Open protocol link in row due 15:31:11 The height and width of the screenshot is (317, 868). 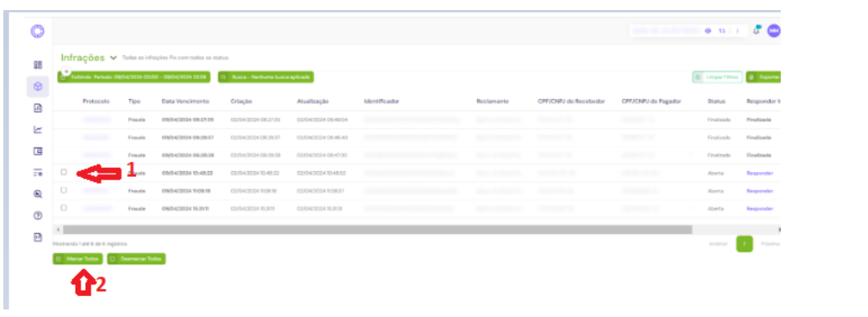click(97, 209)
